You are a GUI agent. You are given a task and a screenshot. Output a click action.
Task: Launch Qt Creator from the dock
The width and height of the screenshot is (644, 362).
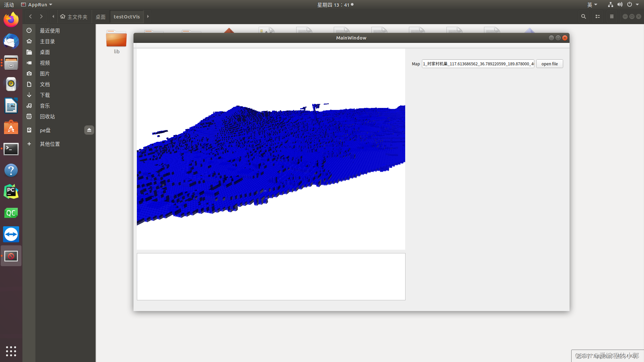pos(11,213)
